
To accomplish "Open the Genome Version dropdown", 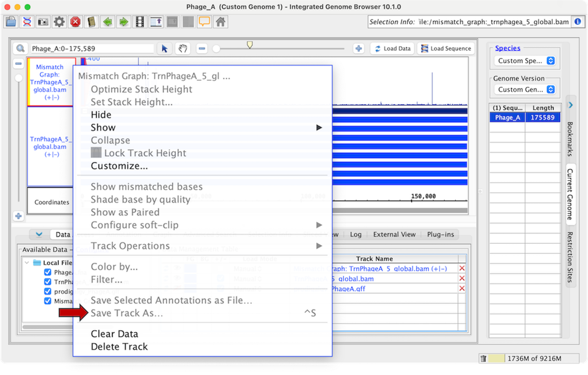I will [x=525, y=89].
